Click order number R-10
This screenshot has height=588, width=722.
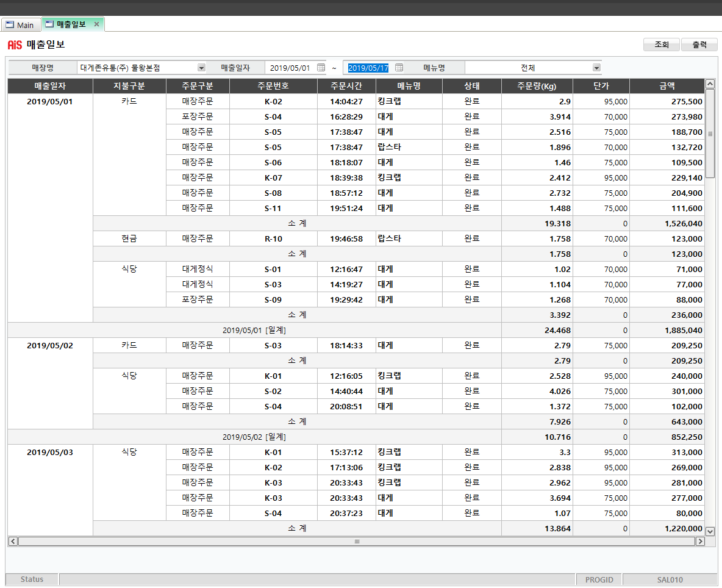coord(273,239)
